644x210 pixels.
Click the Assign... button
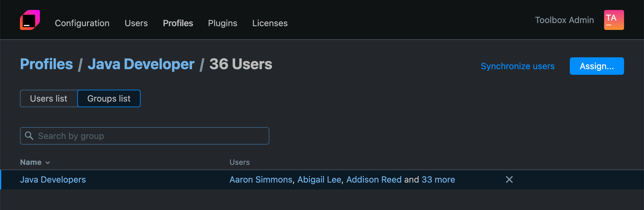[596, 66]
